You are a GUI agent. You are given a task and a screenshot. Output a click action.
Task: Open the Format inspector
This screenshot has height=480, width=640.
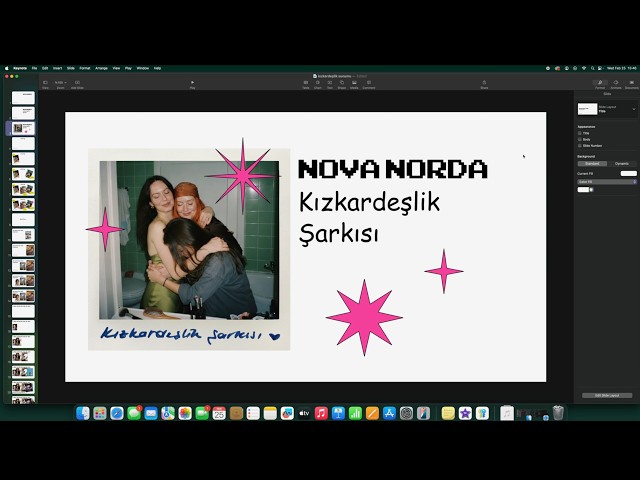tap(600, 84)
